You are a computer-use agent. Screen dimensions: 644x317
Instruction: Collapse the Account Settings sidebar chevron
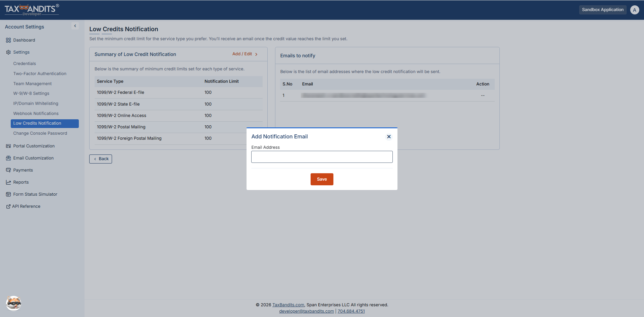point(75,26)
